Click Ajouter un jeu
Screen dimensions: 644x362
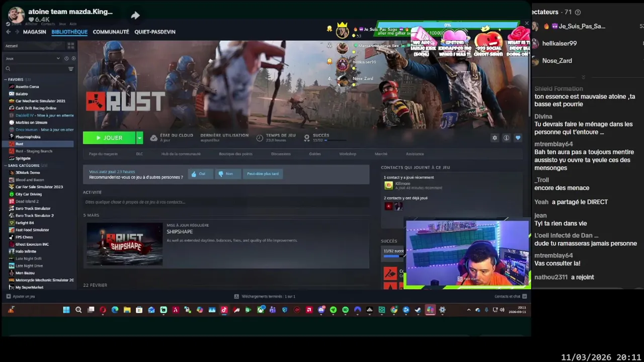tap(20, 297)
